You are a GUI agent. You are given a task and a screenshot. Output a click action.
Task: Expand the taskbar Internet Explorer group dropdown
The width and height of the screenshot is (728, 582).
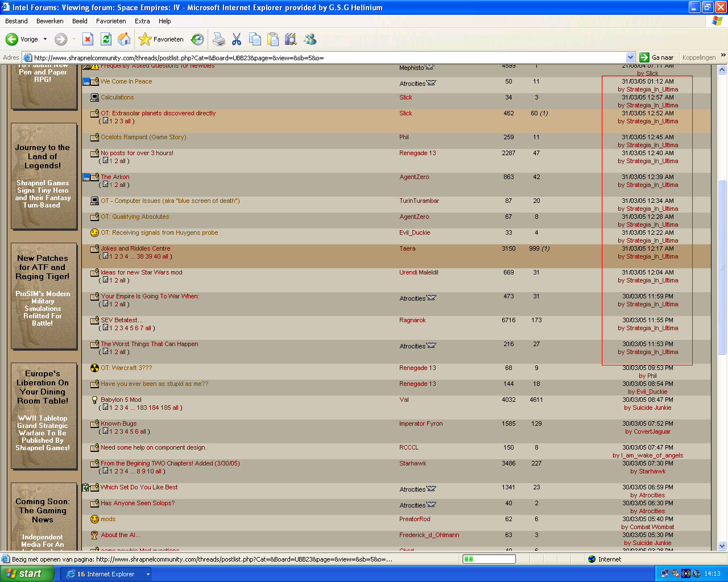[x=148, y=574]
